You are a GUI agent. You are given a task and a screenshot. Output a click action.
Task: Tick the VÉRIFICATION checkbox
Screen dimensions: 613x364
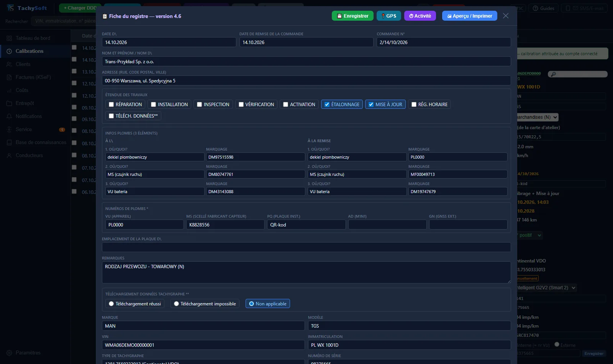(241, 105)
